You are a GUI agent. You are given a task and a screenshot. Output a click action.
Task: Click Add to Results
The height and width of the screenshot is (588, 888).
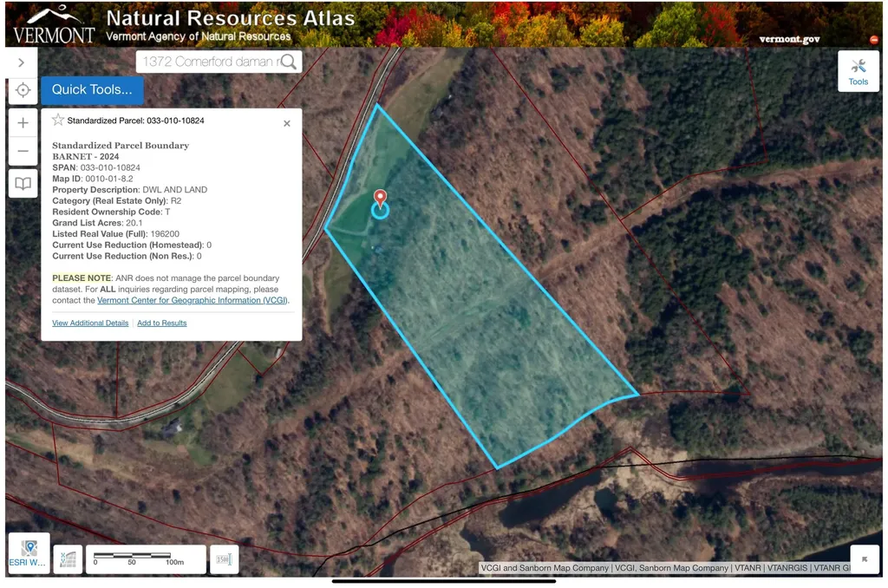tap(161, 323)
